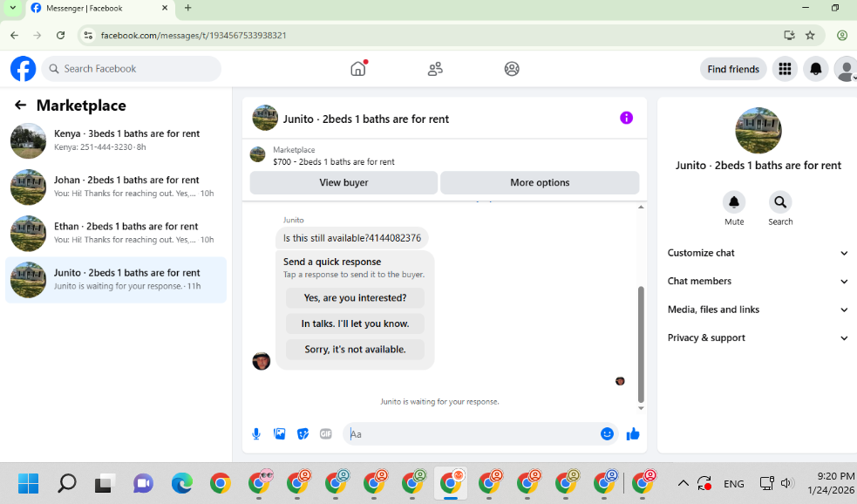Screen dimensions: 857x504
Task: Mute this conversation with the bell
Action: point(734,202)
